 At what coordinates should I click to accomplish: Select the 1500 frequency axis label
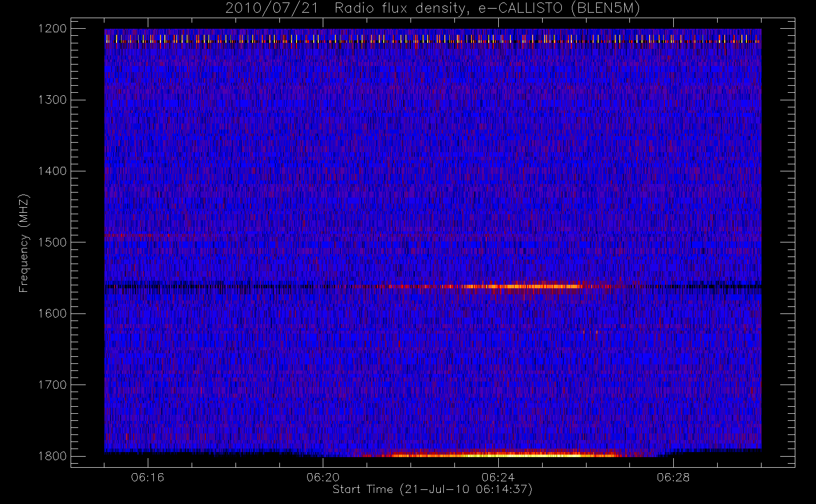(x=52, y=242)
